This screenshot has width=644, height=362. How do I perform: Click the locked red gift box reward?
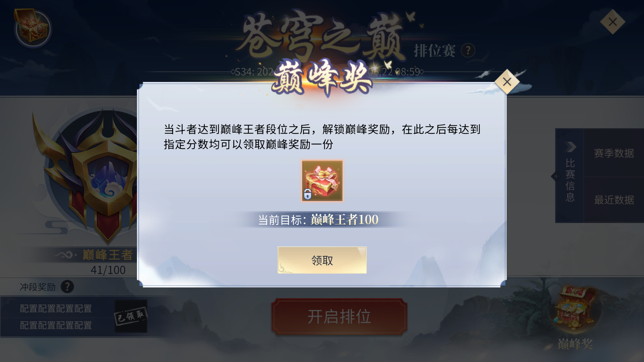(322, 181)
